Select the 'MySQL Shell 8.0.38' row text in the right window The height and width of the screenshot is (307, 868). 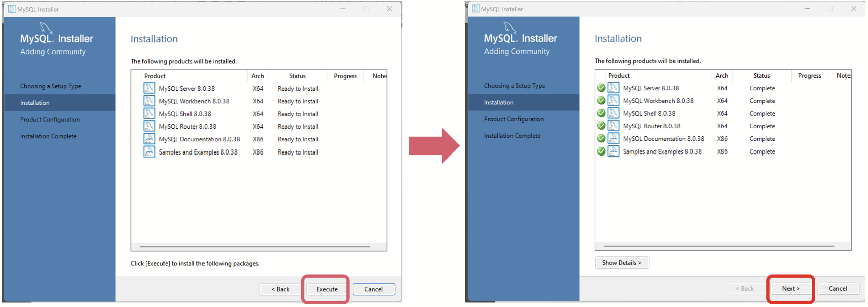pos(649,113)
